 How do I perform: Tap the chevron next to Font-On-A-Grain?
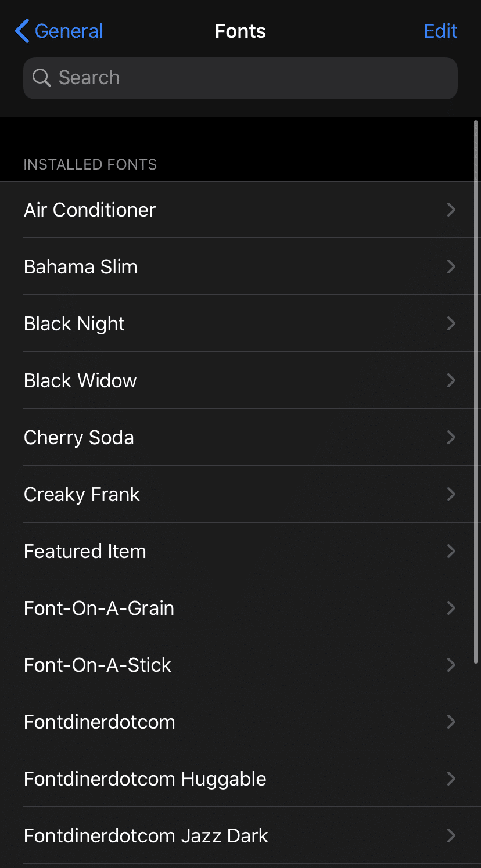[x=451, y=608]
